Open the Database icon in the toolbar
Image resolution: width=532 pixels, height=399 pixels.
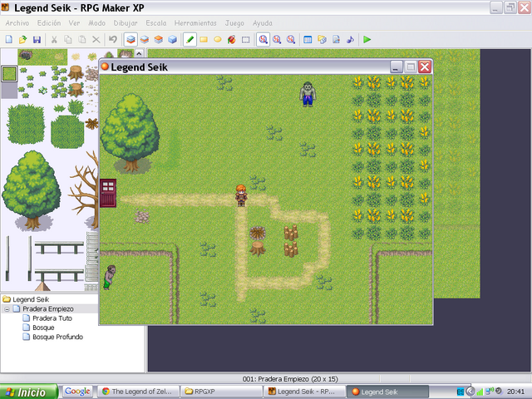(x=308, y=40)
